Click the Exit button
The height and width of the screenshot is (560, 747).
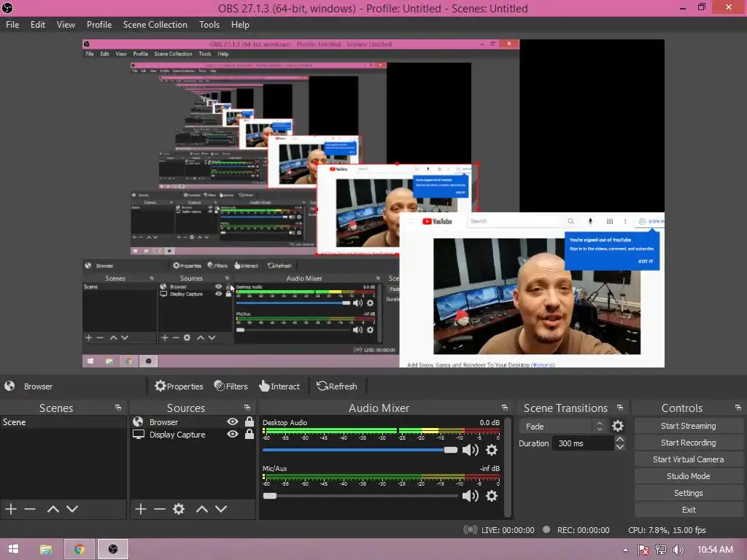point(689,510)
